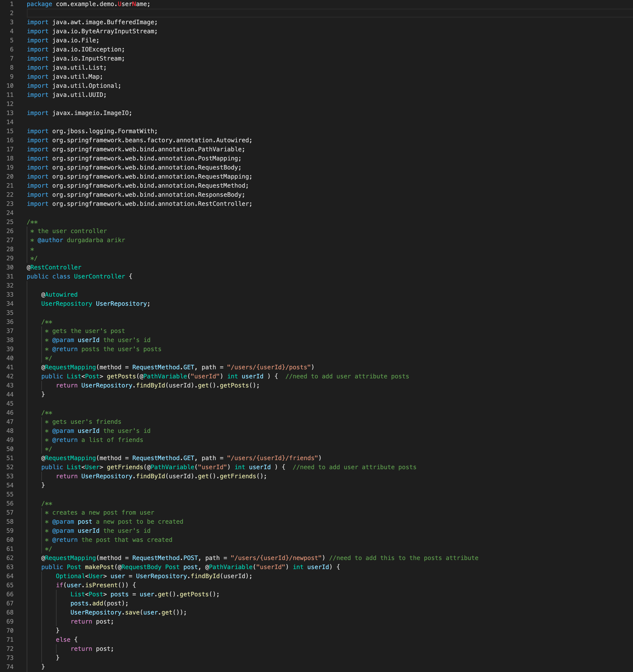Click the List<Post> posts assignment line
633x672 pixels.
[145, 595]
